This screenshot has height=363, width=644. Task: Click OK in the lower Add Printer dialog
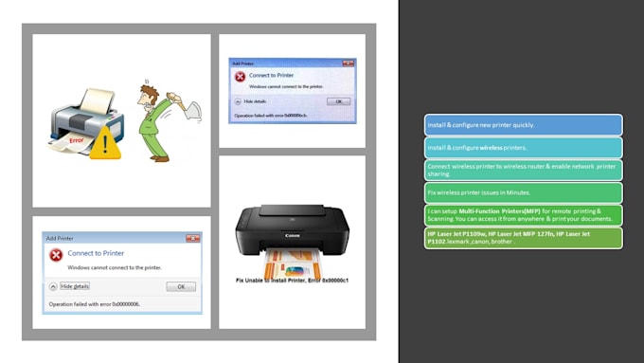coord(181,286)
